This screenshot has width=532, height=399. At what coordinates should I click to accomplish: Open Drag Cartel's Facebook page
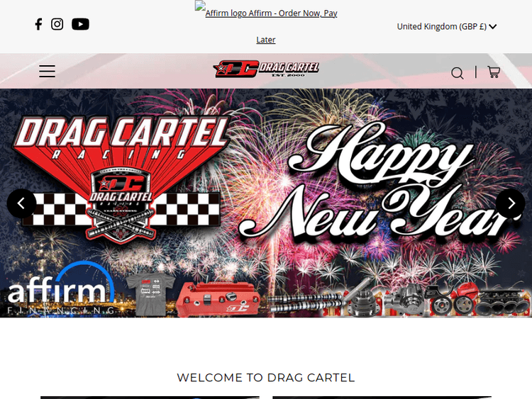pos(38,24)
